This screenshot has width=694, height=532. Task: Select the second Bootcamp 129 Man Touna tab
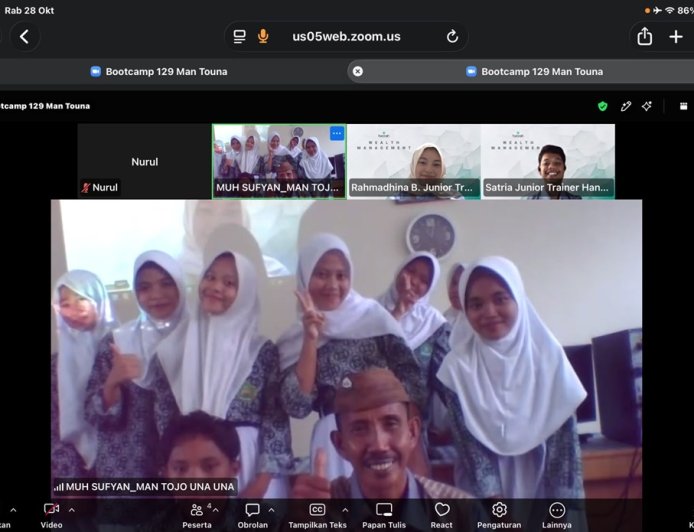pyautogui.click(x=534, y=72)
